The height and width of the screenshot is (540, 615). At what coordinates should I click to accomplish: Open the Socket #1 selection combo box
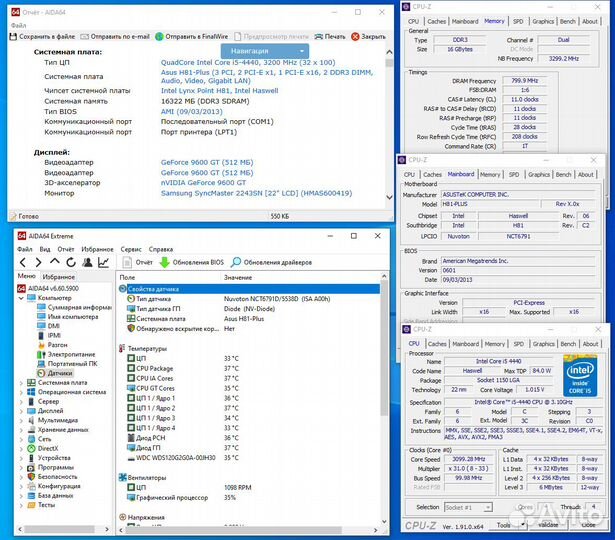tap(468, 507)
